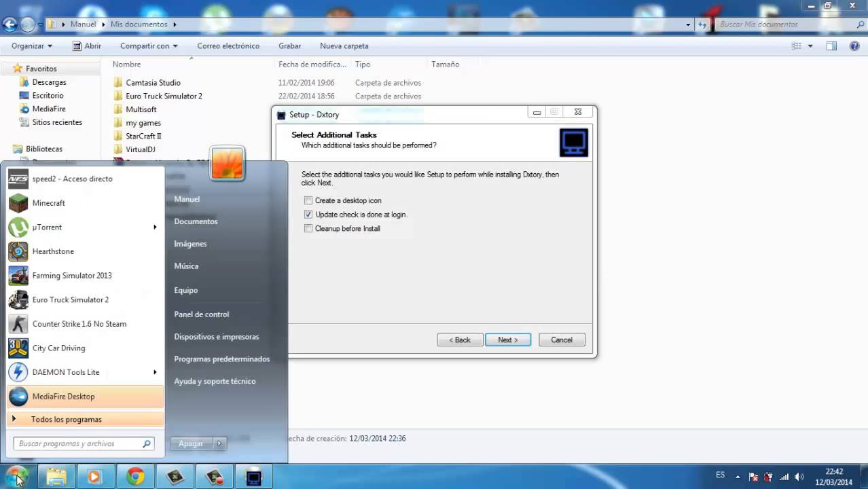
Task: Expand the Compartir con dropdown
Action: click(147, 46)
